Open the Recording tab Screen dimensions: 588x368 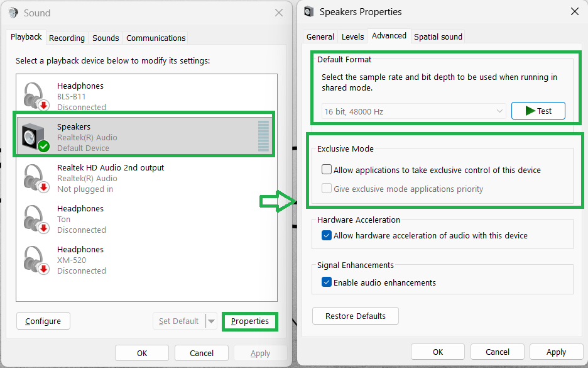coord(67,38)
